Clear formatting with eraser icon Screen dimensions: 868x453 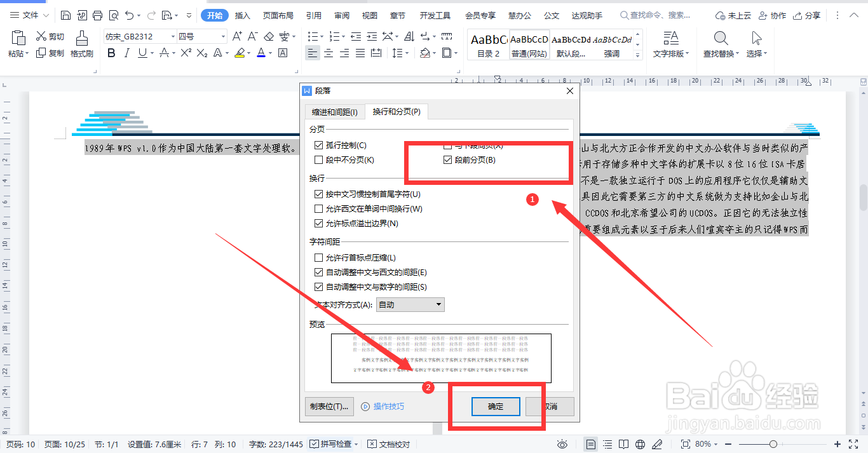(x=269, y=37)
